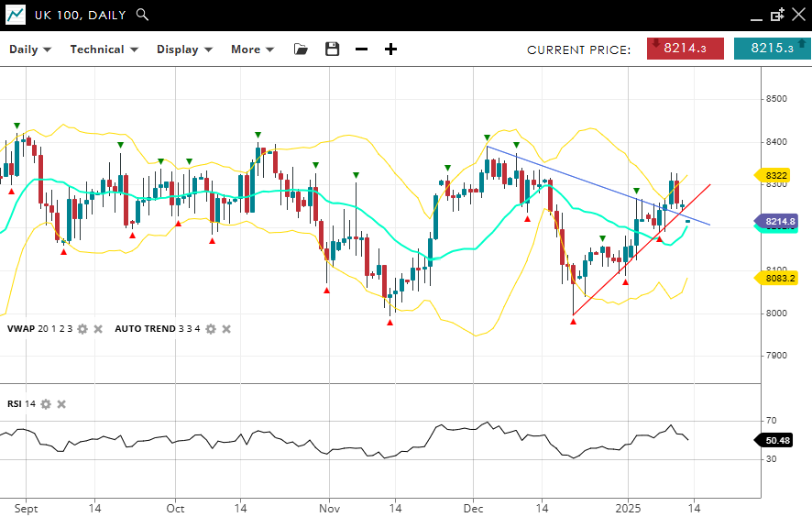
Task: Click the red sell price 8214.3 button
Action: pyautogui.click(x=685, y=49)
